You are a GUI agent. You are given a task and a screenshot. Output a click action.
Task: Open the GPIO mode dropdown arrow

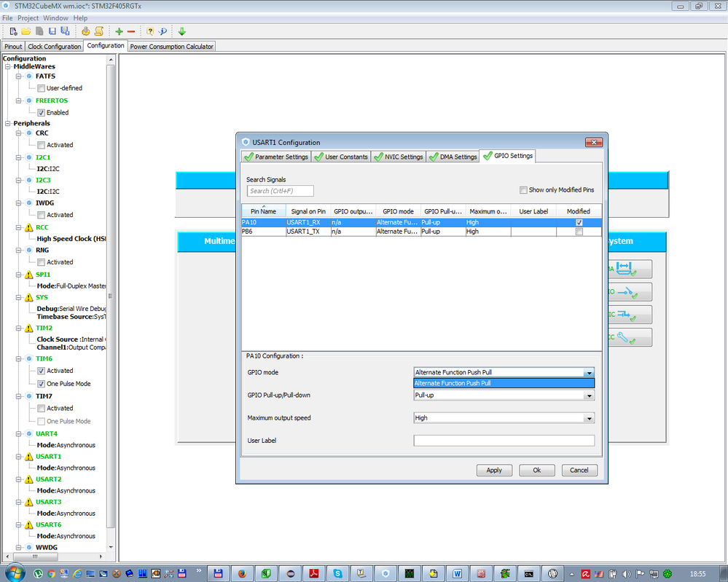[590, 373]
